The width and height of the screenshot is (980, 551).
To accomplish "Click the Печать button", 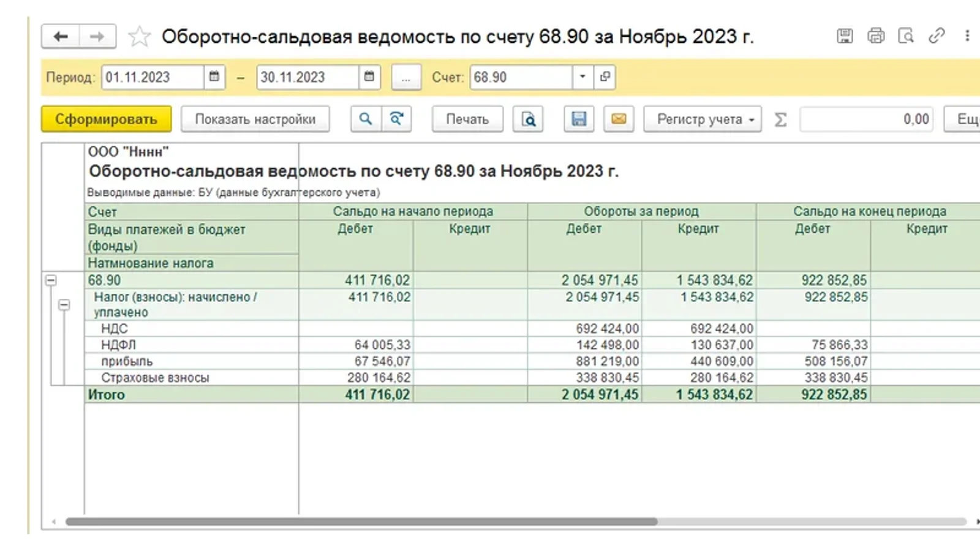I will [467, 119].
